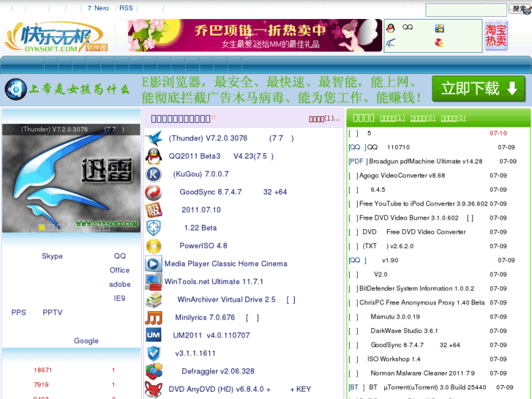Switch to the middle (0) tab in green header
The image size is (532, 399).
tap(423, 118)
